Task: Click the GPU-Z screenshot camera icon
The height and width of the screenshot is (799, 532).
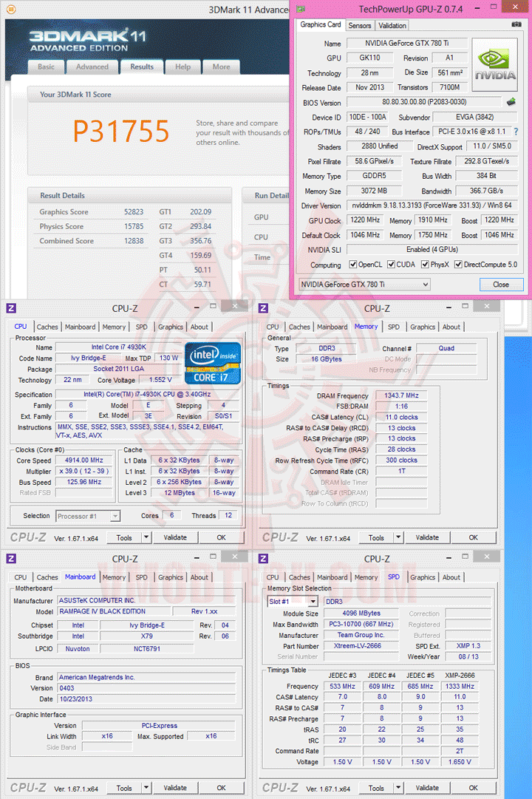Action: pos(516,24)
